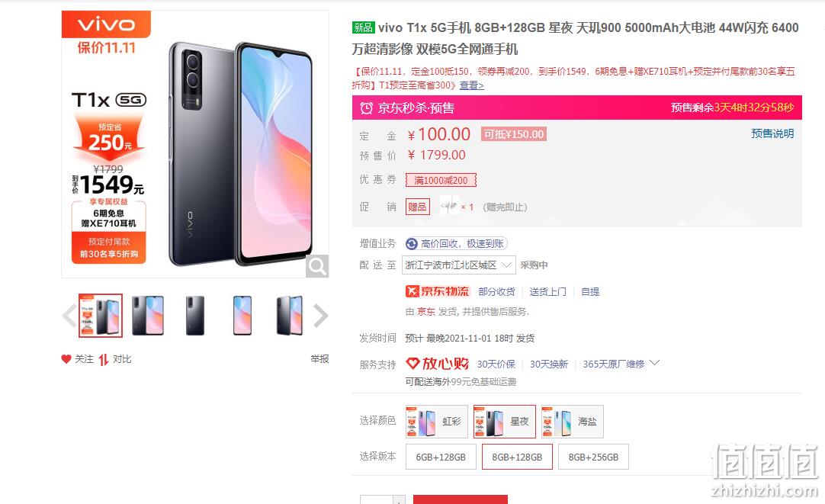
Task: Select the third phone back thumbnail
Action: (195, 316)
